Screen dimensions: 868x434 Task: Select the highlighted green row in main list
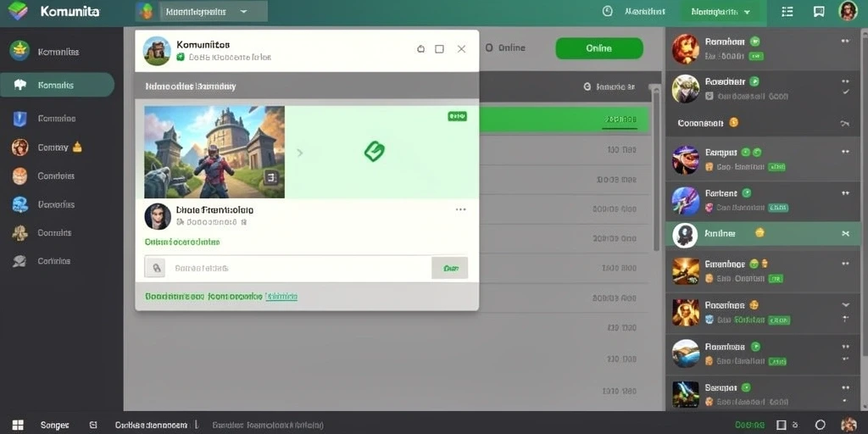(564, 119)
